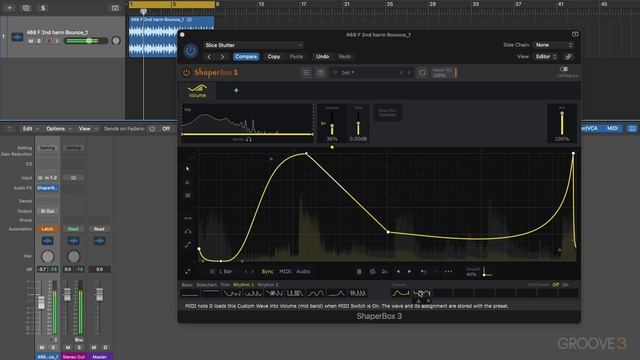Select Sync trigger mode
640x360 pixels.
267,271
